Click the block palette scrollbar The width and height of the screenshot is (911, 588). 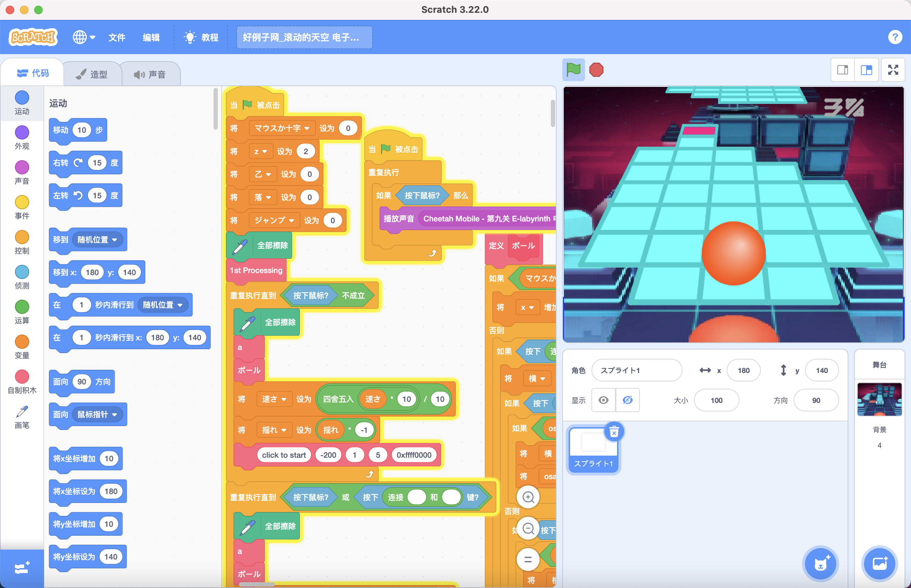click(216, 109)
